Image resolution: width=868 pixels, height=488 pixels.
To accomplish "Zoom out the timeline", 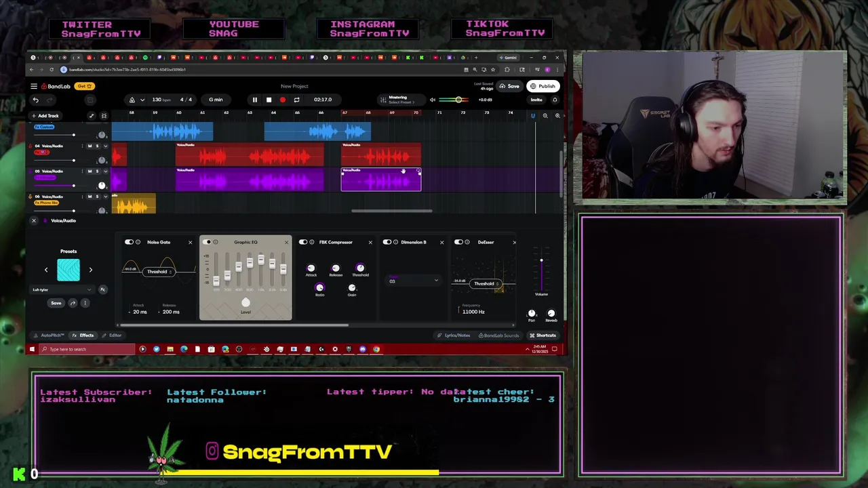I will [x=545, y=116].
